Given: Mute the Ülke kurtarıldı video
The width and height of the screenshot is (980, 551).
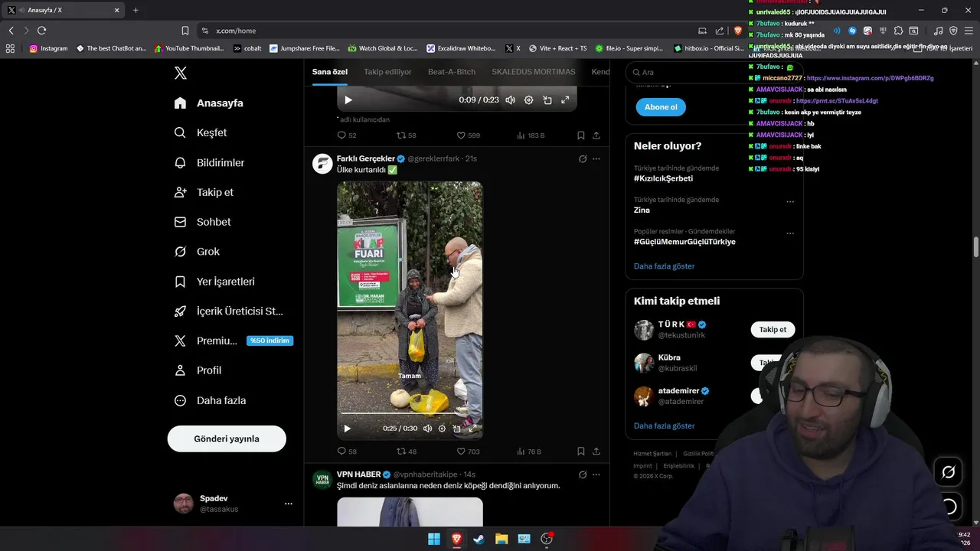Looking at the screenshot, I should point(427,429).
